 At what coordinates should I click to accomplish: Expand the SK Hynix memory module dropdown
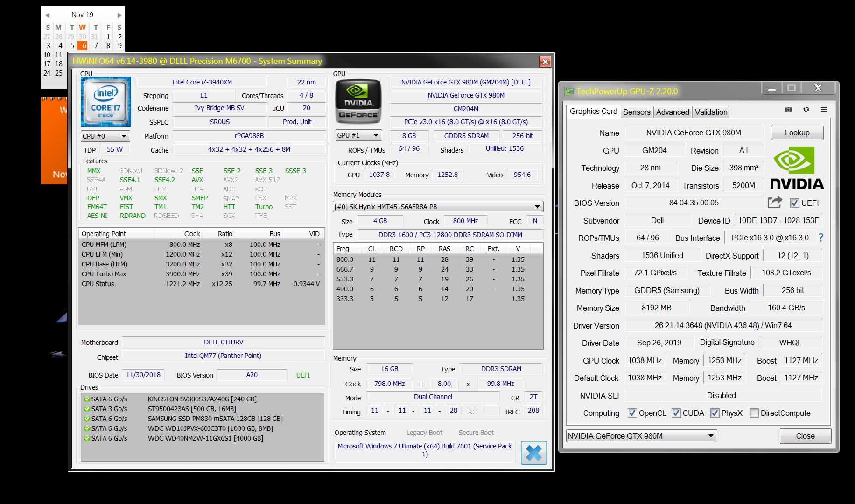[537, 207]
